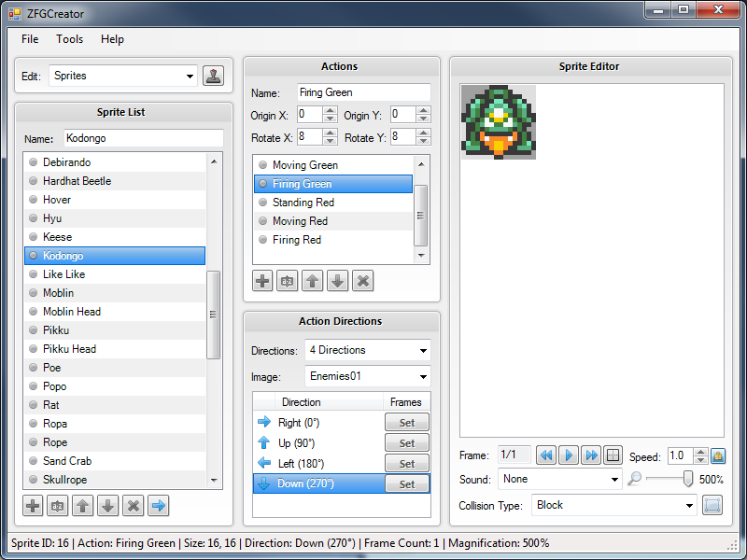Move the action down in the Actions list
This screenshot has height=560, width=747.
click(338, 281)
